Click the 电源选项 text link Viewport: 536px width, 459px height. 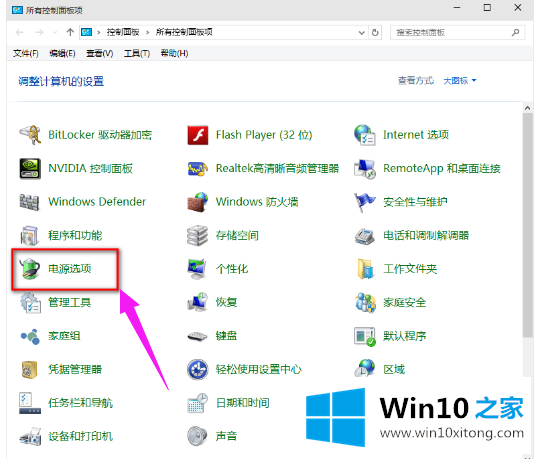[70, 269]
